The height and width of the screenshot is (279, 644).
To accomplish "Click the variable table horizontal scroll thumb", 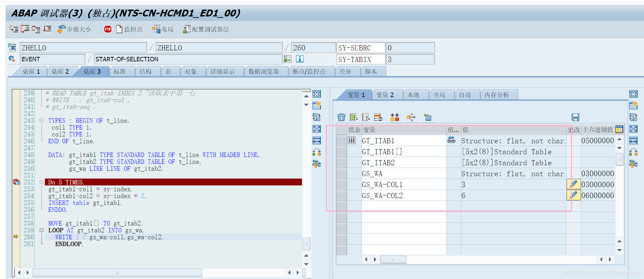I will click(393, 259).
